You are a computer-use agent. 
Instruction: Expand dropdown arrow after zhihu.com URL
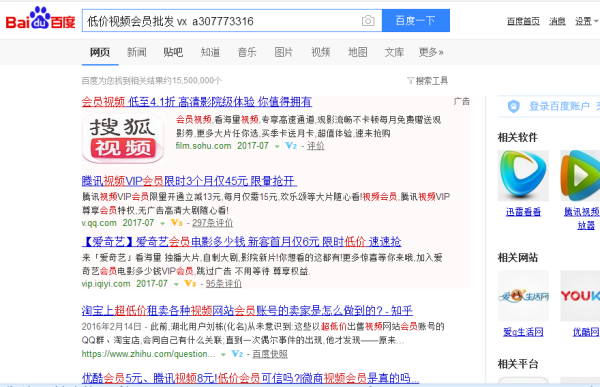[x=223, y=355]
